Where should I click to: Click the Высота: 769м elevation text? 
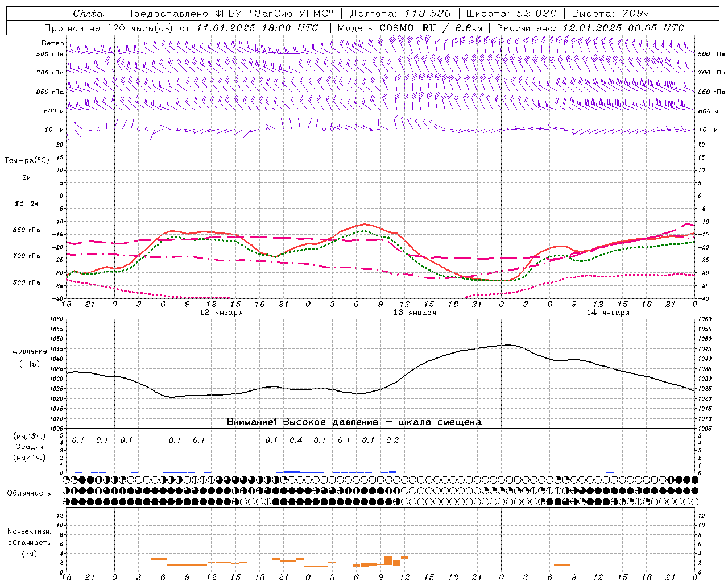610,14
